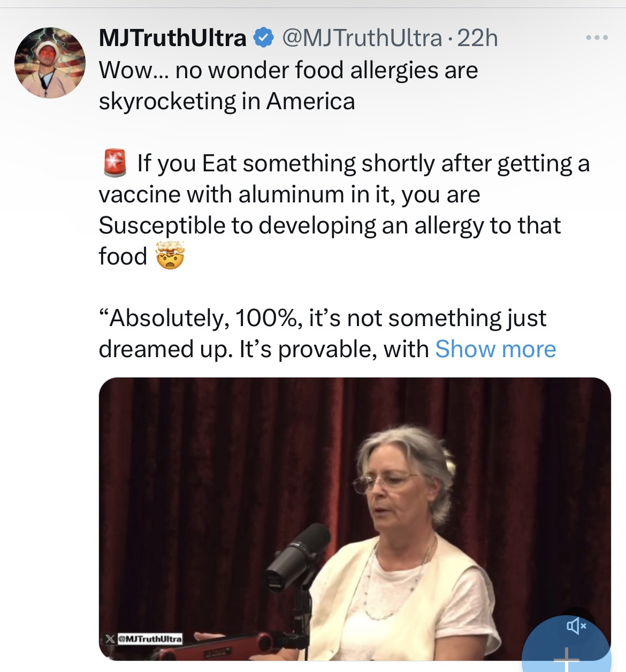Click the "Absolutely, 100%" quote text

[321, 318]
